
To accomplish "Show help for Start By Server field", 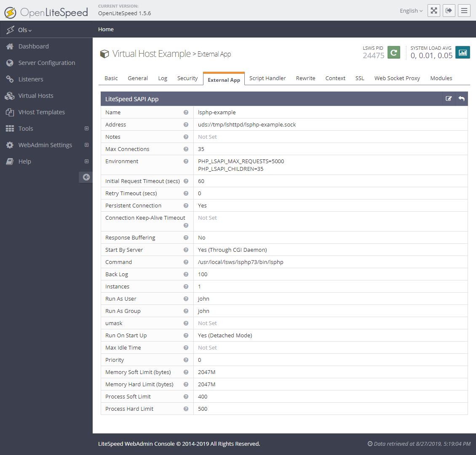I will [x=186, y=250].
